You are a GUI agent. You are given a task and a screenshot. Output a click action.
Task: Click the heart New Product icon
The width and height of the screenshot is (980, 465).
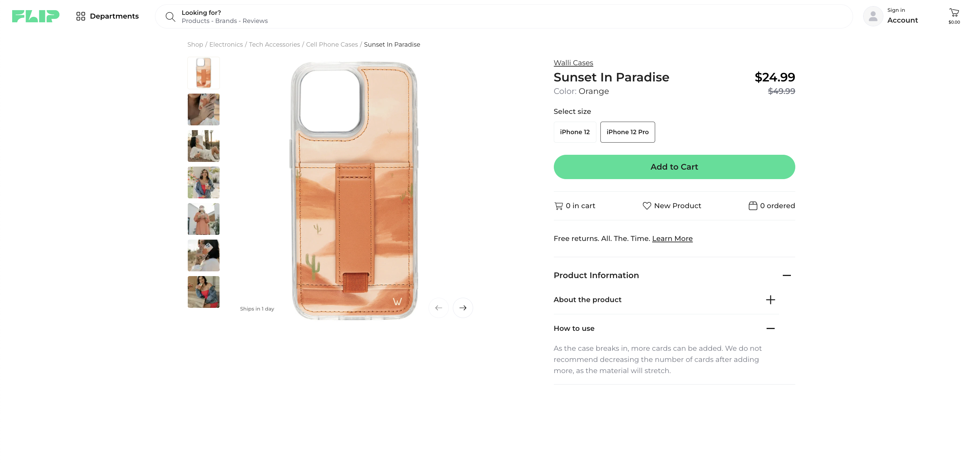(x=647, y=206)
